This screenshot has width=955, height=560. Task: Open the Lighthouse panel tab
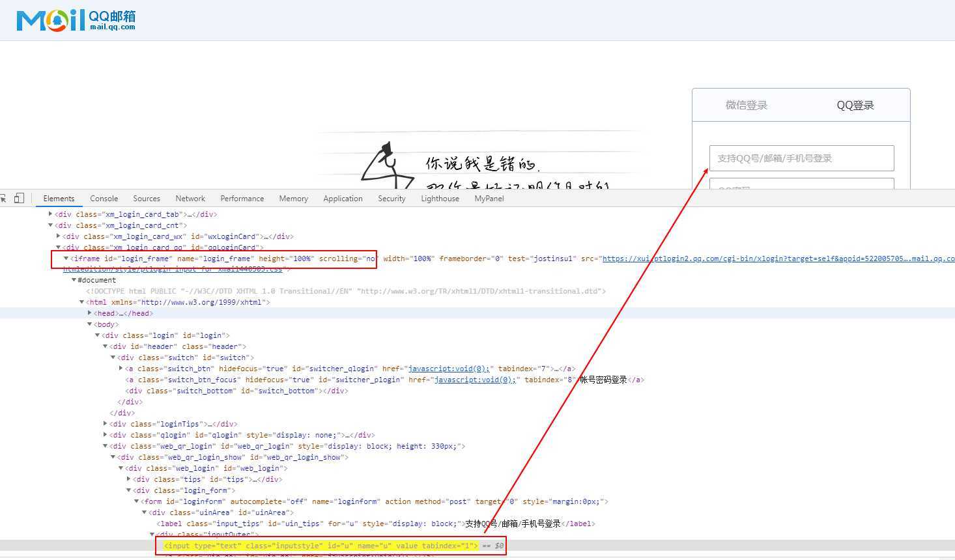440,199
